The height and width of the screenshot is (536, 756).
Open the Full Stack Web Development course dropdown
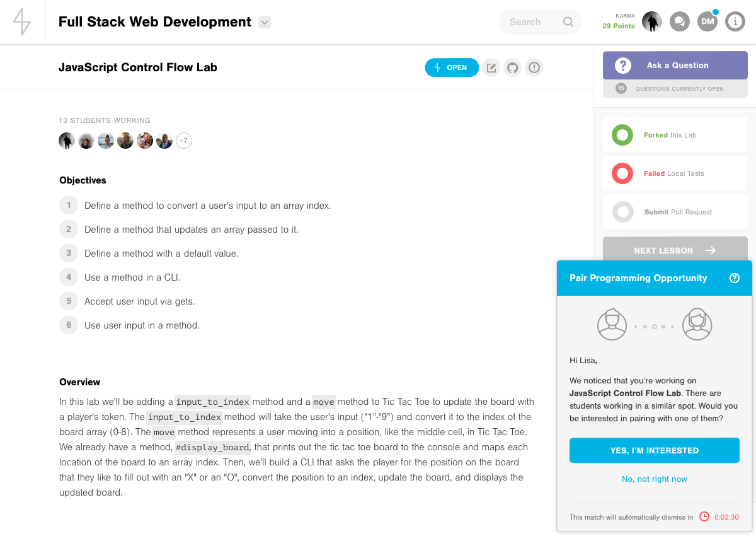coord(265,21)
